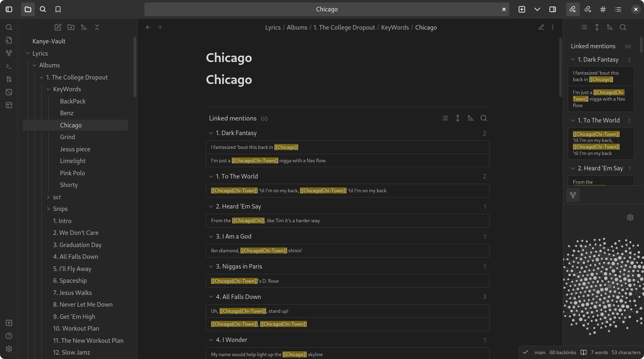
Task: Expand the Snips folder
Action: coord(48,209)
